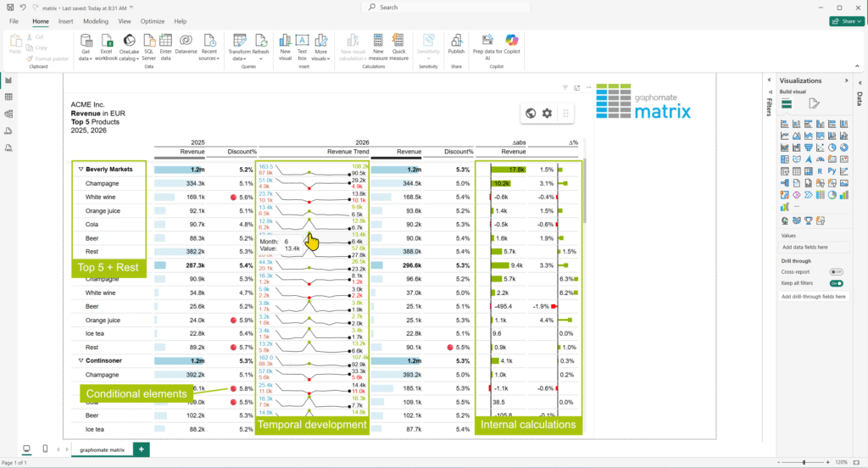Collapse the Visualizations pane
The width and height of the screenshot is (868, 468).
tap(847, 81)
